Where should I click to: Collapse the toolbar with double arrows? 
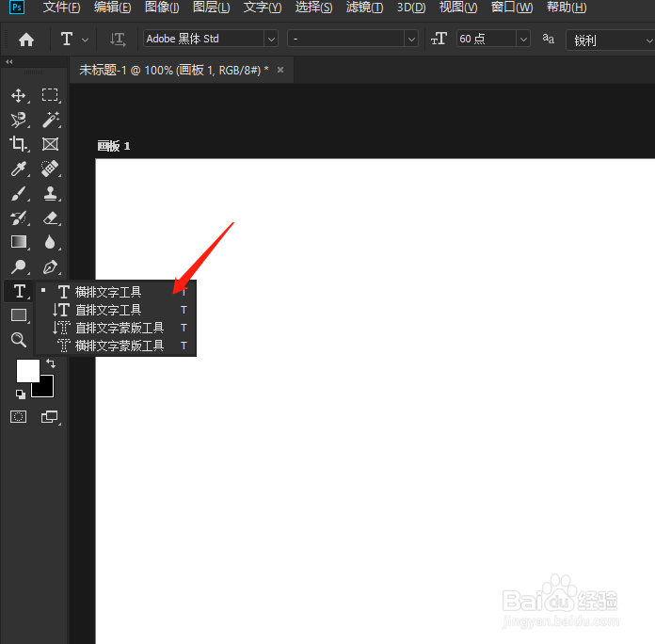(x=8, y=62)
